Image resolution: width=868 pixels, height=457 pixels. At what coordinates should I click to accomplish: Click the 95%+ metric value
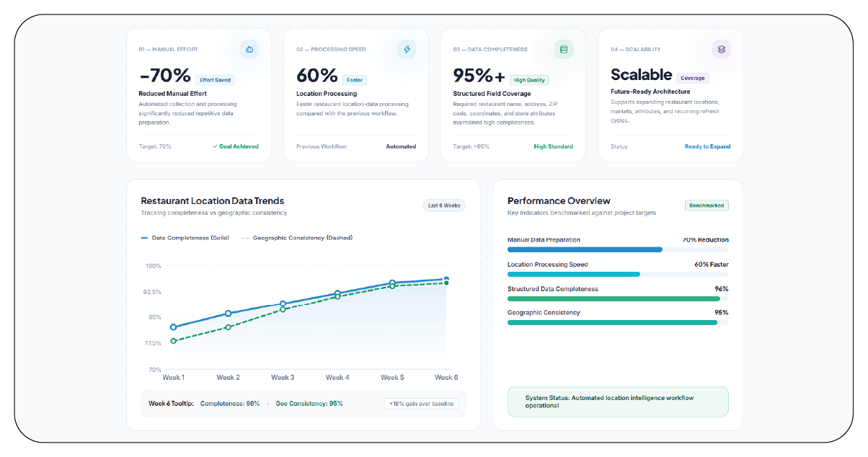tap(479, 75)
